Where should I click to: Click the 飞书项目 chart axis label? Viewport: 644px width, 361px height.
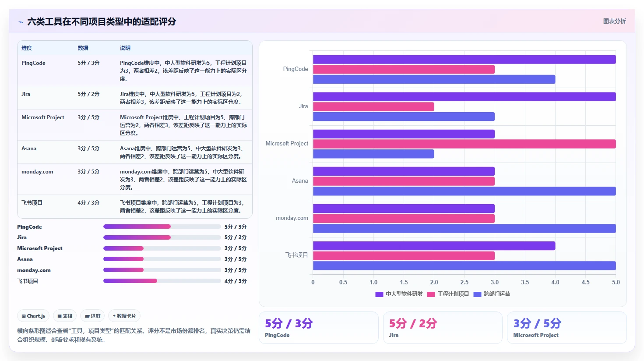pyautogui.click(x=297, y=255)
